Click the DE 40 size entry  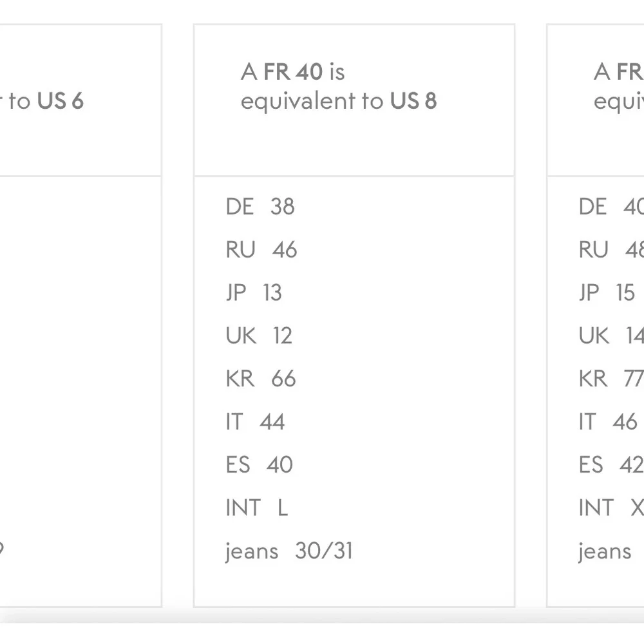pyautogui.click(x=611, y=207)
